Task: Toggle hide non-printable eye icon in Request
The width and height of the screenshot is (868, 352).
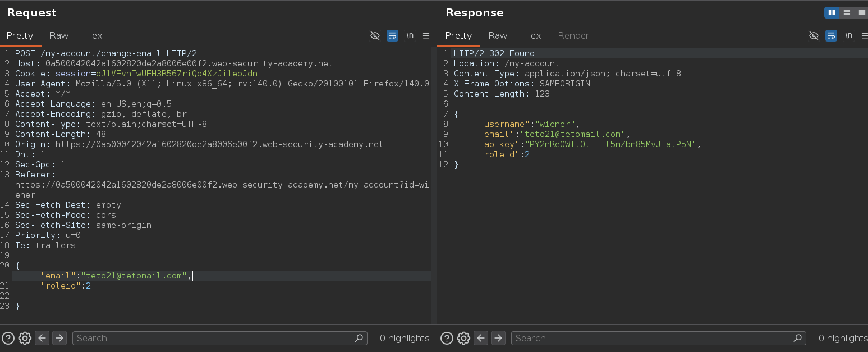Action: [x=375, y=35]
